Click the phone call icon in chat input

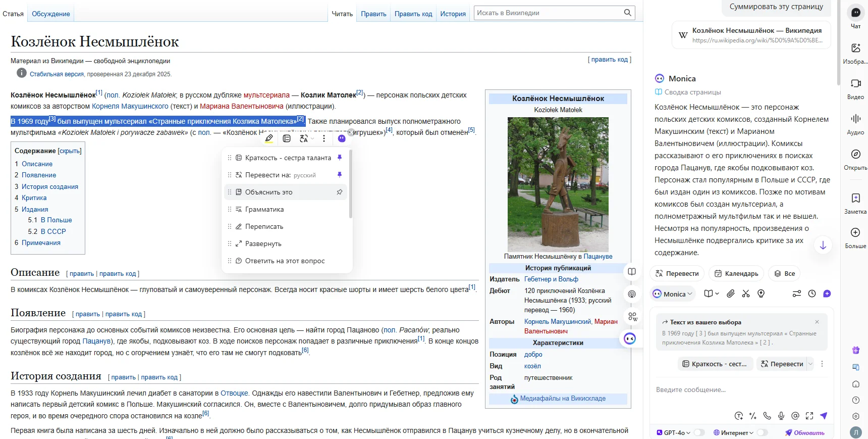tap(767, 416)
